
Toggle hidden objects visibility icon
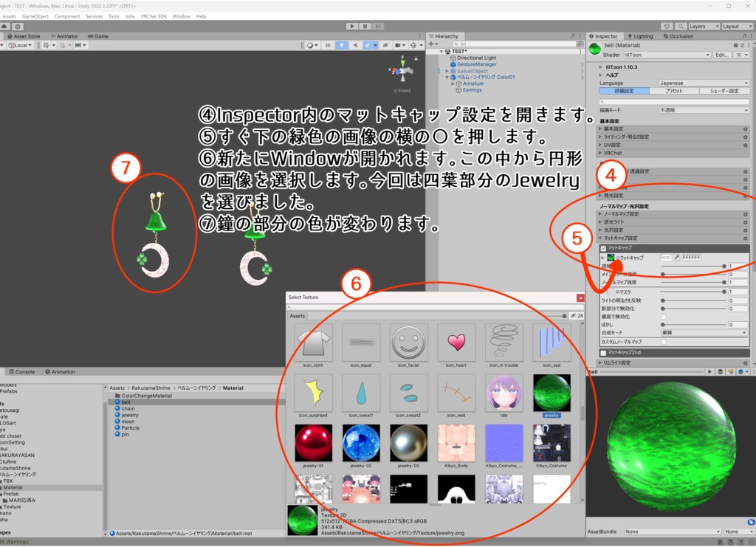(385, 45)
